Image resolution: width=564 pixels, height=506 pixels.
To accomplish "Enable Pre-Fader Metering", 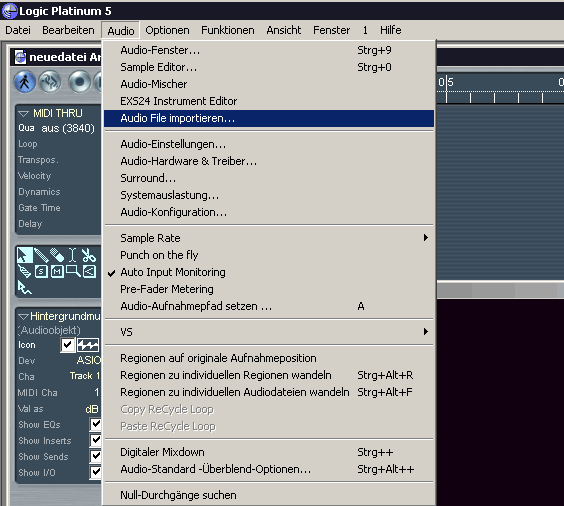I will pyautogui.click(x=269, y=289).
